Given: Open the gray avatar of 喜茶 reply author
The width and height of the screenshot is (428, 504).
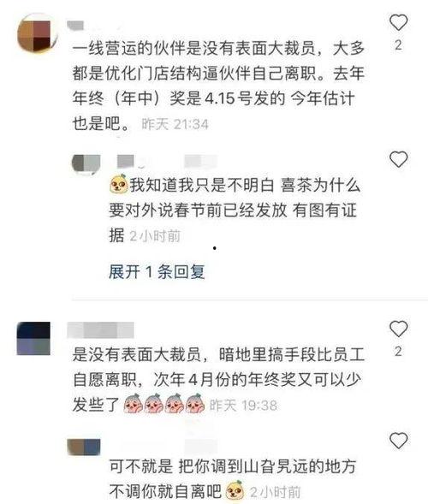Looking at the screenshot, I should point(86,163).
